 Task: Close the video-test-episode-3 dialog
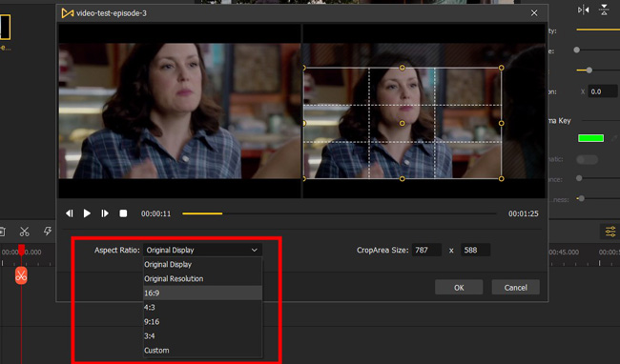pos(534,13)
